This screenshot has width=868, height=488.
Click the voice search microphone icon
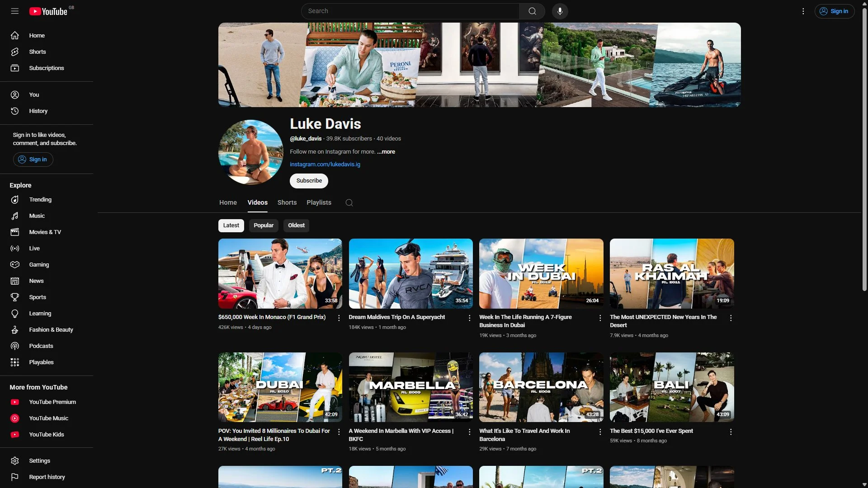click(x=560, y=11)
